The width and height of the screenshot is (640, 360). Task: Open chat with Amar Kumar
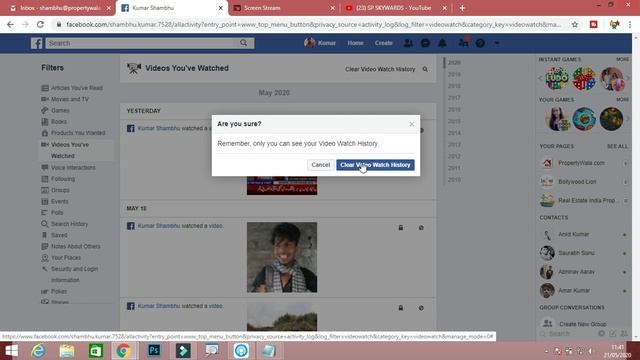point(574,291)
